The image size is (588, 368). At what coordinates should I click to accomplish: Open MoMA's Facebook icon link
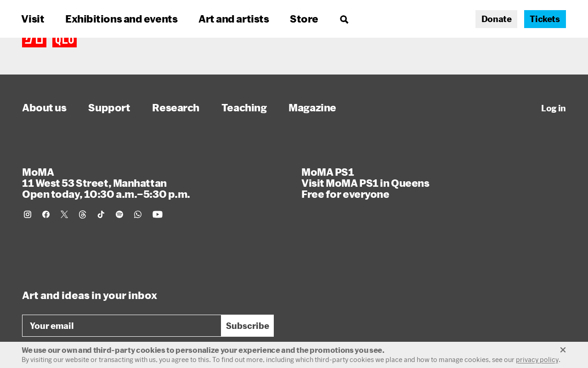(x=46, y=214)
